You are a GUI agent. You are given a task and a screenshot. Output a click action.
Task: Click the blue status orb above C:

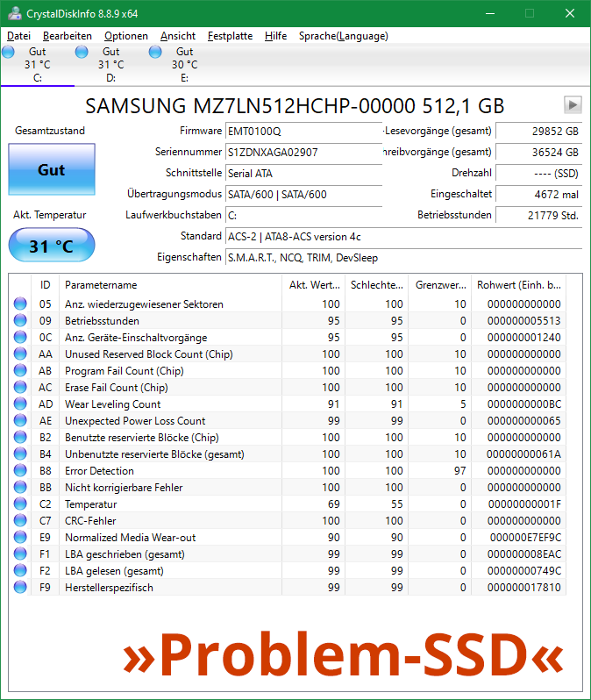pyautogui.click(x=8, y=52)
